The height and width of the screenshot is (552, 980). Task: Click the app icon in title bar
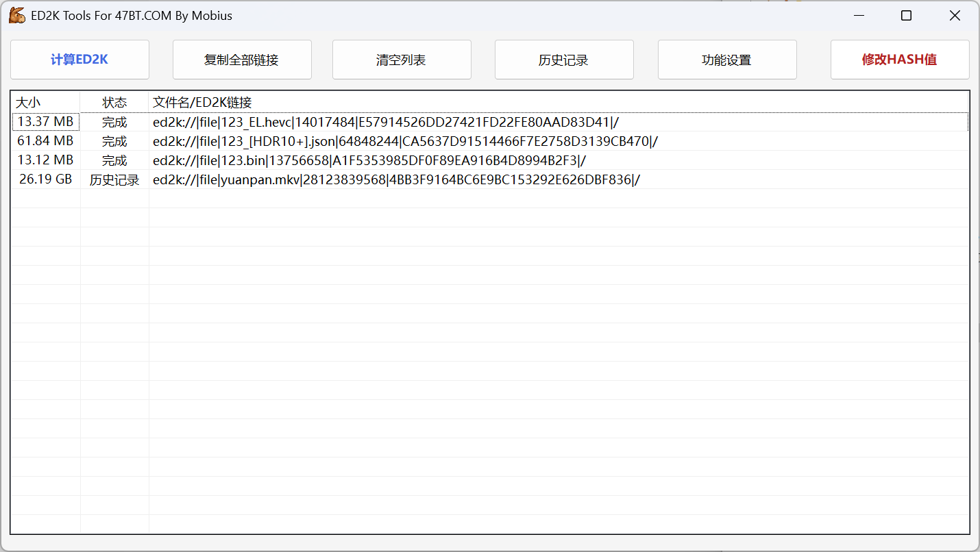tap(16, 16)
